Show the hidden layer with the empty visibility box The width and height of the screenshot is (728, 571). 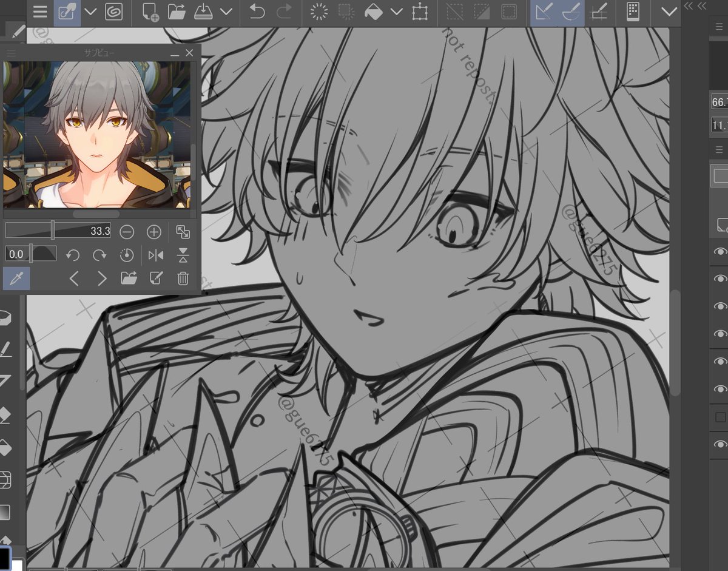click(721, 417)
